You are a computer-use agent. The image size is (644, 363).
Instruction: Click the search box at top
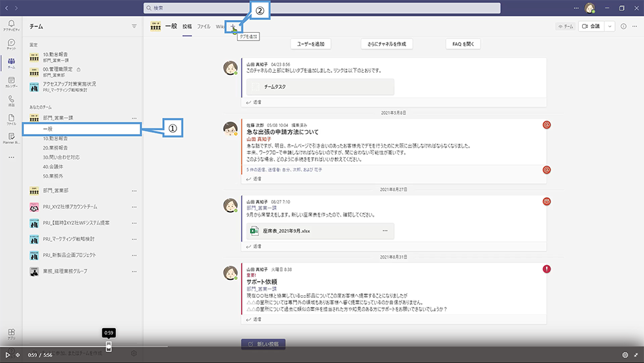[322, 8]
